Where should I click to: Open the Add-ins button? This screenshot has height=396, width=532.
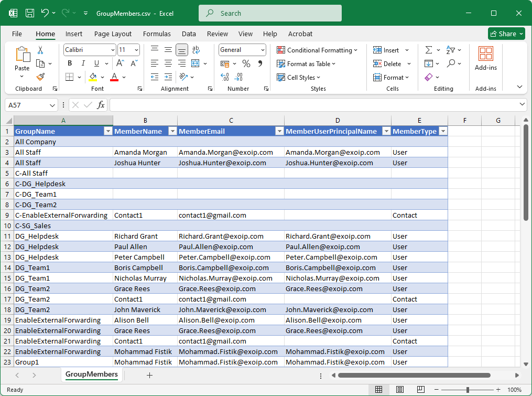(485, 58)
